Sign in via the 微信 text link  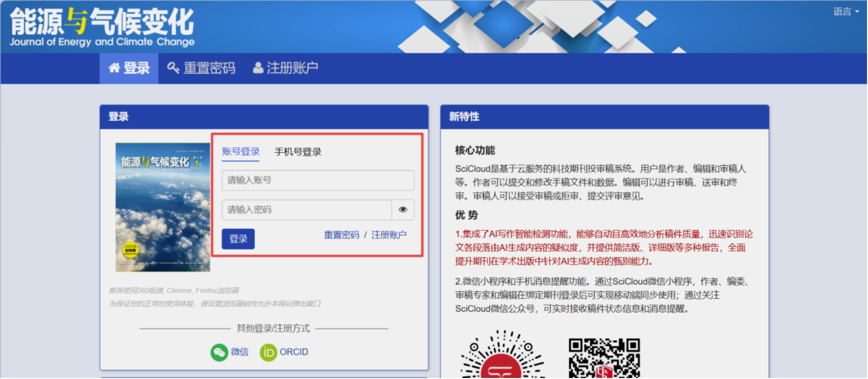[x=240, y=352]
